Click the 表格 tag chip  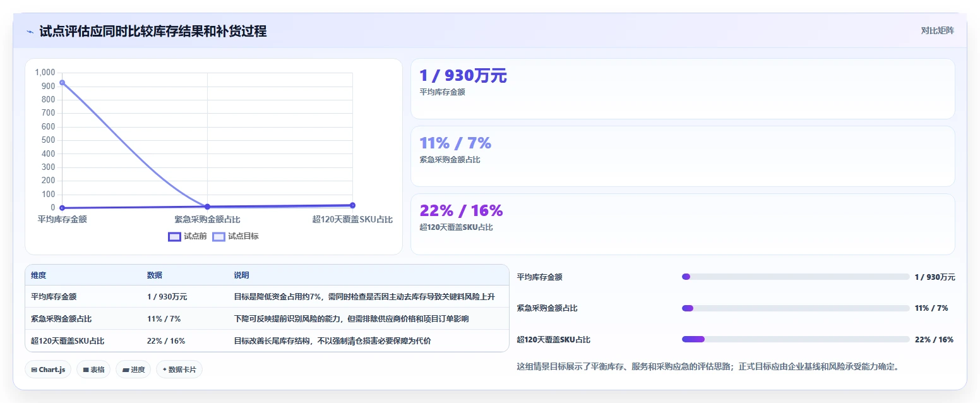[x=93, y=370]
